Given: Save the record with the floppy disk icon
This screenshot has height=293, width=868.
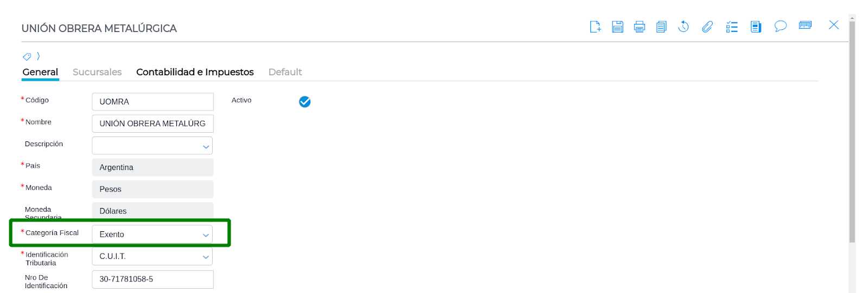Looking at the screenshot, I should coord(617,27).
